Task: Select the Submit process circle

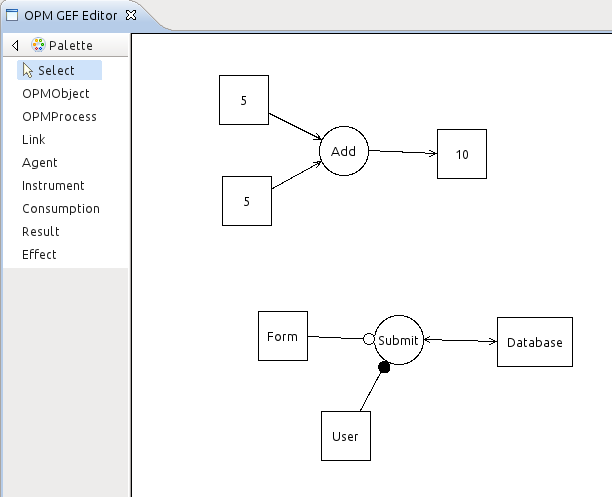Action: [x=399, y=340]
